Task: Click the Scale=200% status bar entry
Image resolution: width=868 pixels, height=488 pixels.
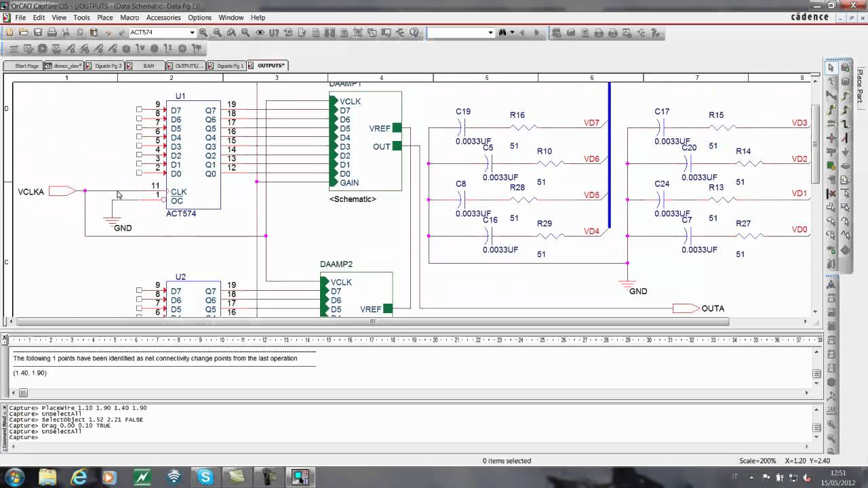Action: (x=758, y=461)
